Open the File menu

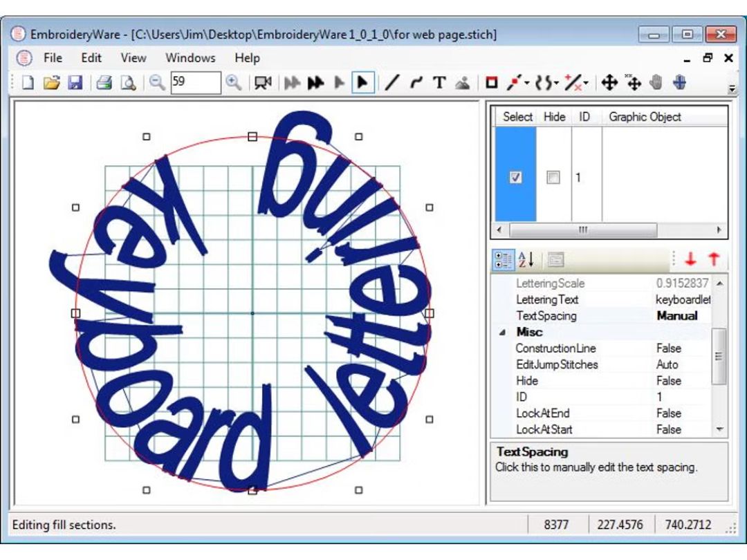point(53,58)
